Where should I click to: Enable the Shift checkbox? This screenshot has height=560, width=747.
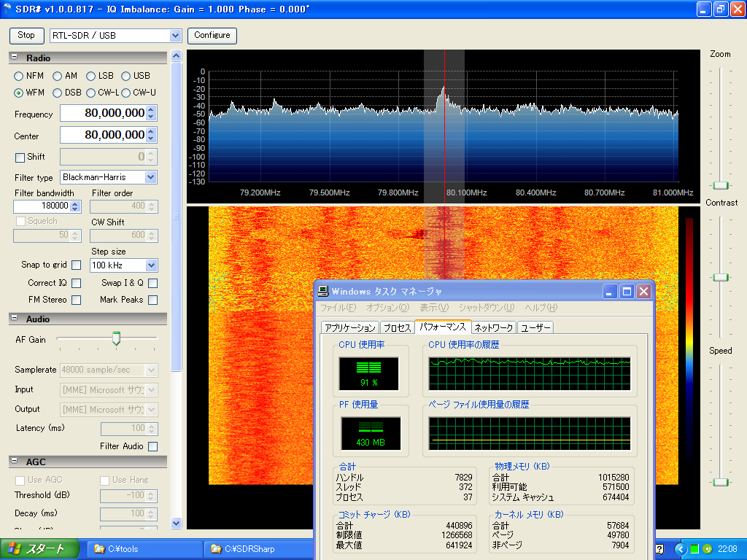tap(20, 157)
